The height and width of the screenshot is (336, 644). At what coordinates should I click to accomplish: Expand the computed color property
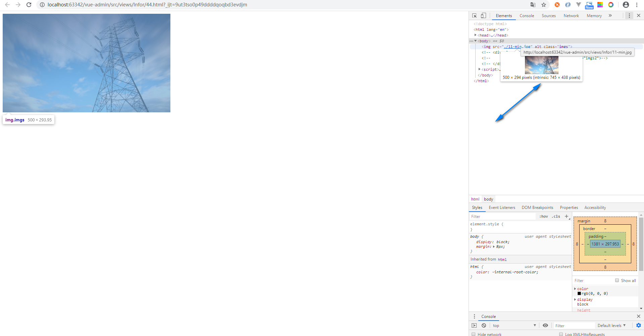pyautogui.click(x=575, y=289)
